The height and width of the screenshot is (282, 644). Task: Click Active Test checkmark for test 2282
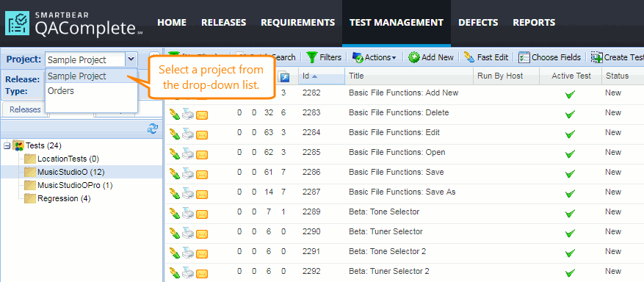click(570, 95)
